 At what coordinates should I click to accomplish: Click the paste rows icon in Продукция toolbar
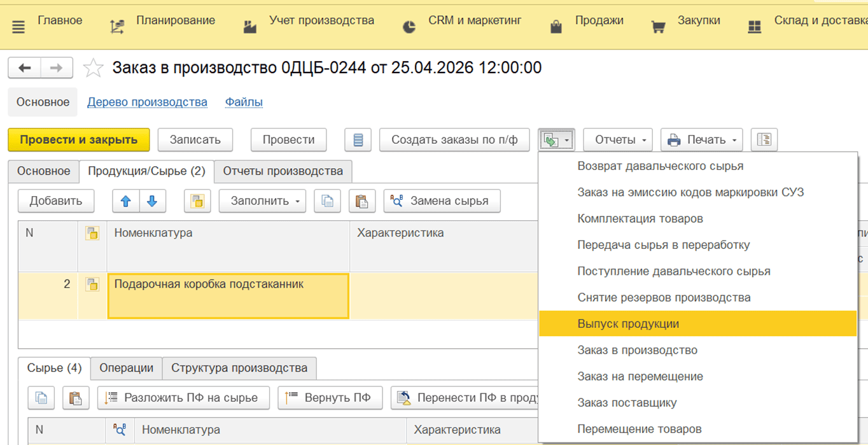click(361, 201)
